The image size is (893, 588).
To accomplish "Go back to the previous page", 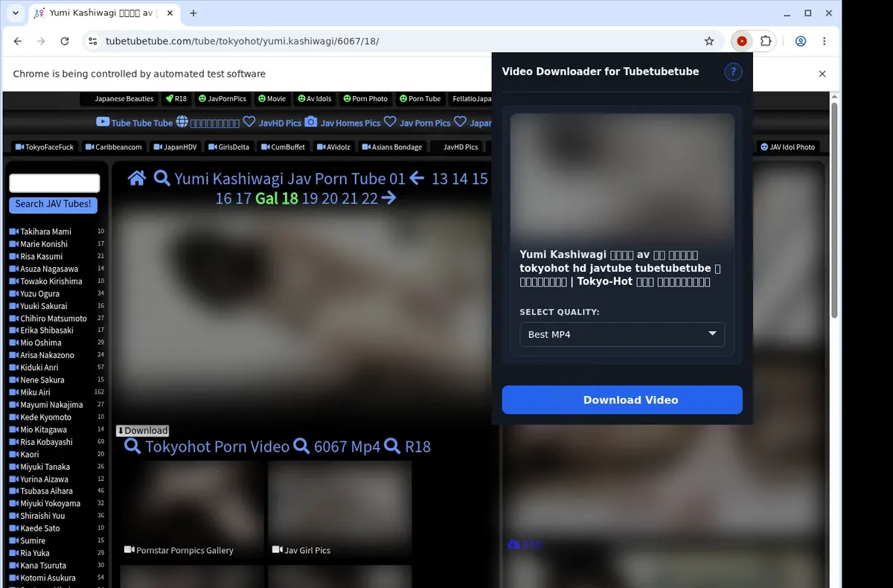I will 18,42.
